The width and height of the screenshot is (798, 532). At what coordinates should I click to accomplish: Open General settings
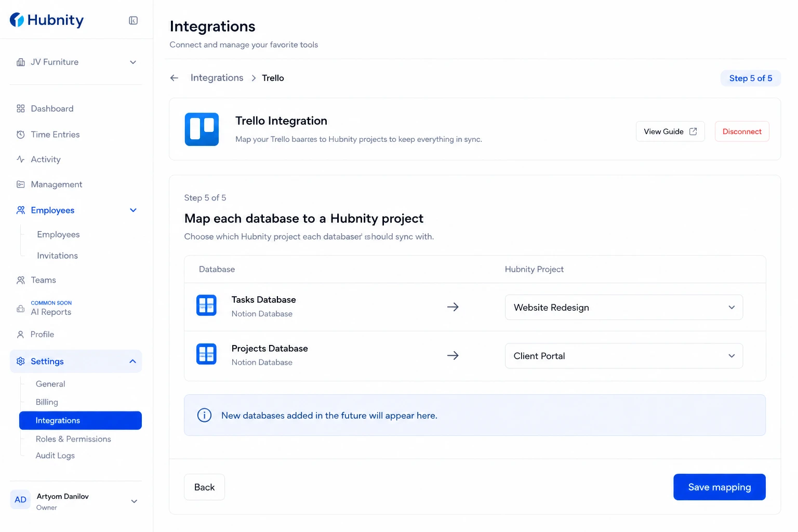(50, 384)
